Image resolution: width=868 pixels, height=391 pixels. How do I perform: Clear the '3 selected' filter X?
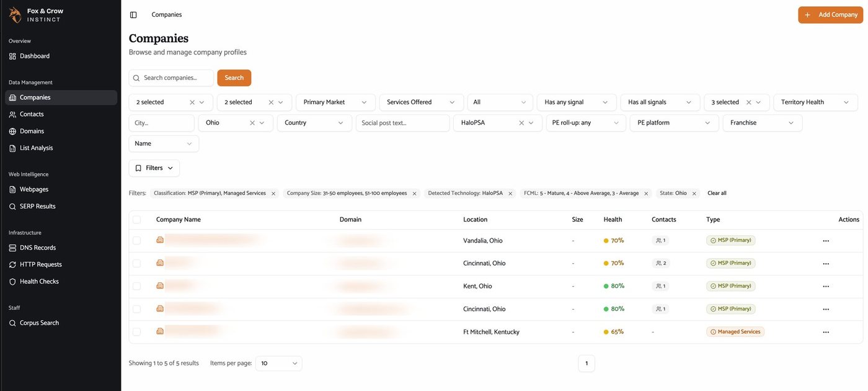tap(749, 102)
